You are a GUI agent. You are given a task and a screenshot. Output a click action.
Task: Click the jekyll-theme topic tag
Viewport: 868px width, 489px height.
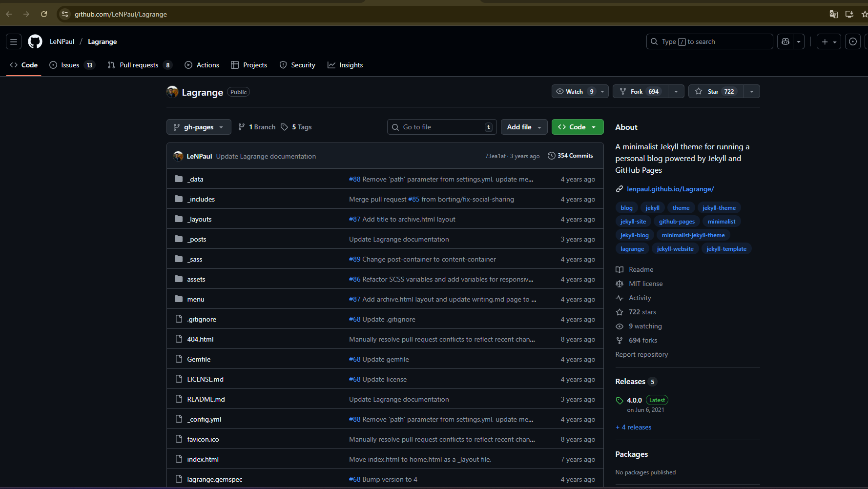[x=719, y=208]
